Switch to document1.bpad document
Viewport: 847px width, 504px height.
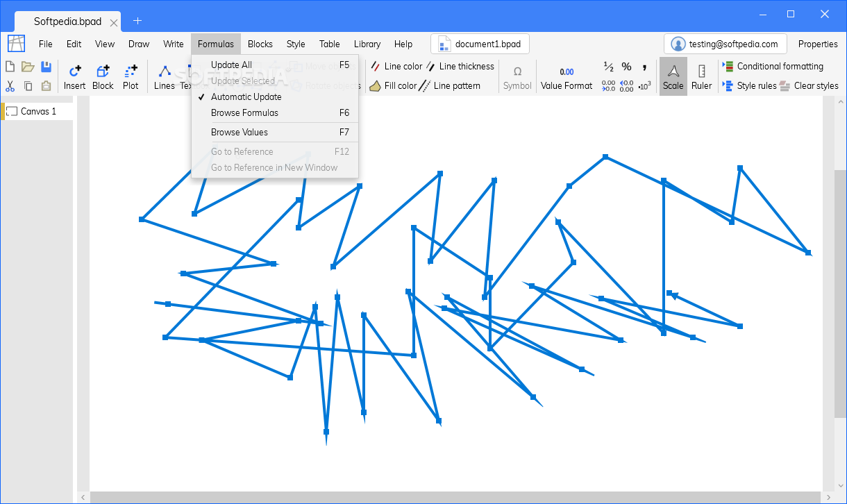coord(480,44)
